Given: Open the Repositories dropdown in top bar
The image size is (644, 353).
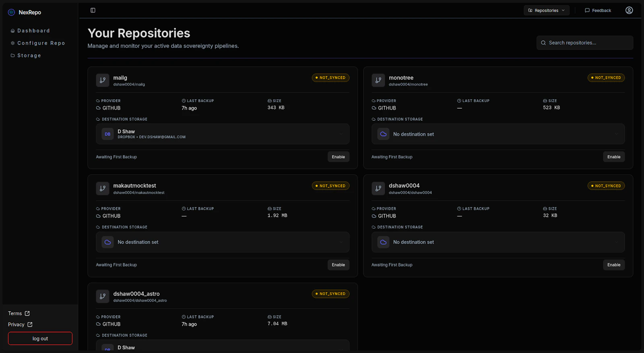Looking at the screenshot, I should (x=547, y=10).
